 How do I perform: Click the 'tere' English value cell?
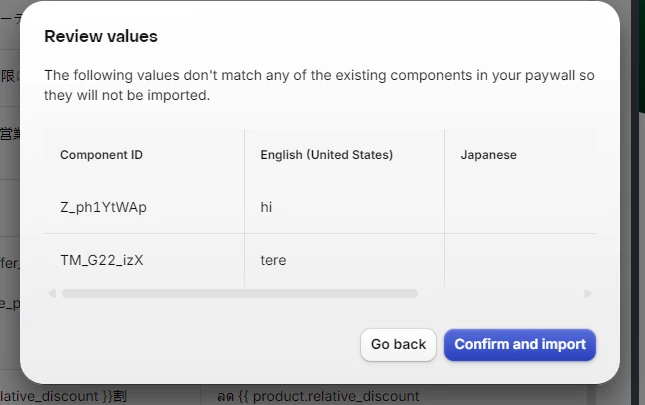[272, 260]
